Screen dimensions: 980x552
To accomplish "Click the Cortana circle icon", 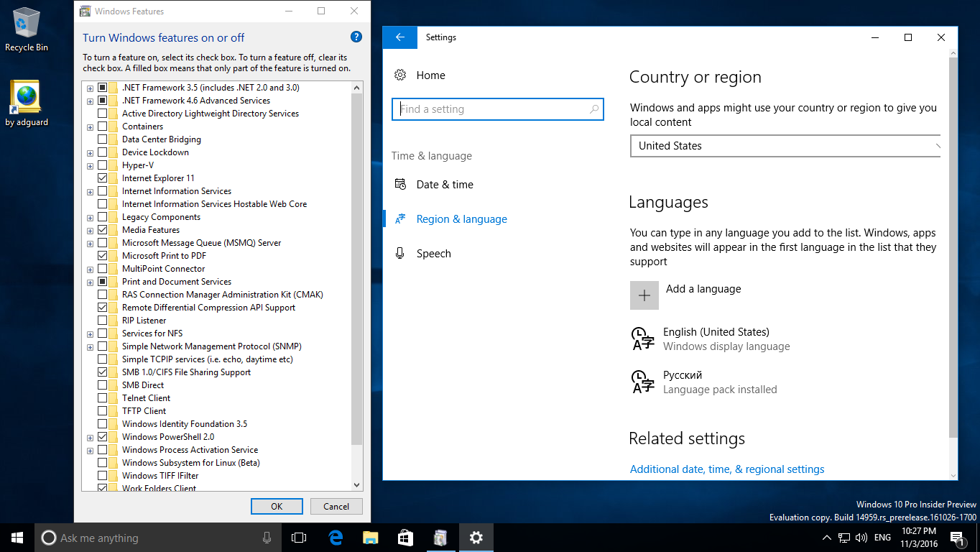I will [x=48, y=538].
